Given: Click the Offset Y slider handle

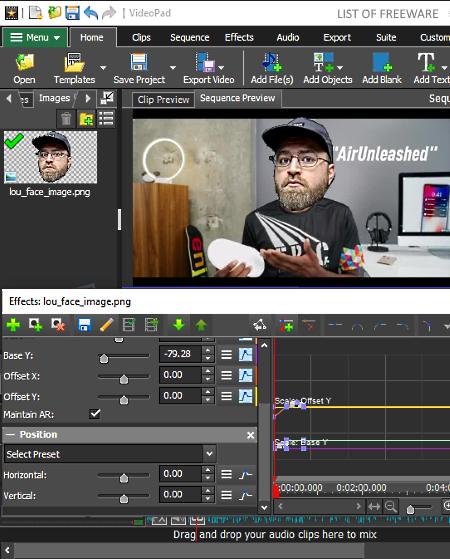Looking at the screenshot, I should click(124, 400).
